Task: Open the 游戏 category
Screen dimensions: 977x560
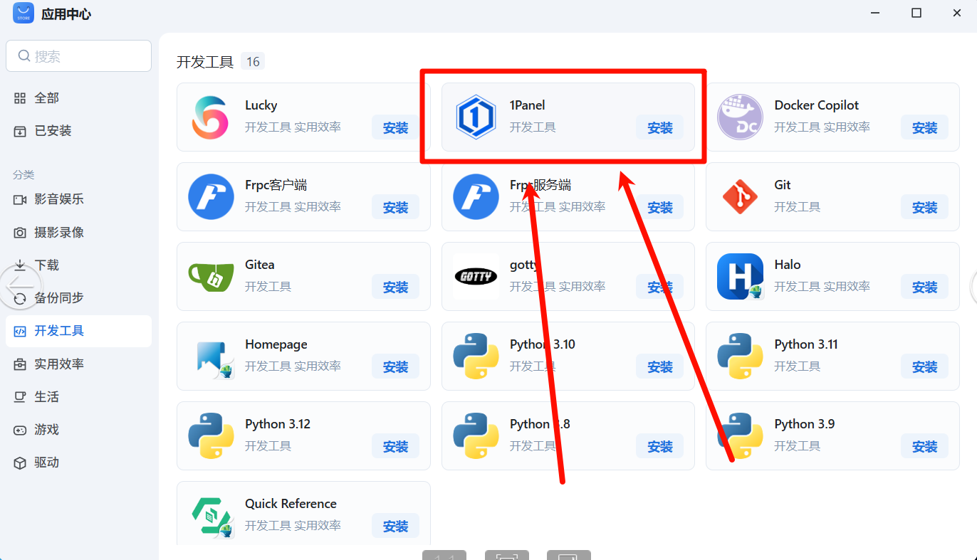Action: 78,430
